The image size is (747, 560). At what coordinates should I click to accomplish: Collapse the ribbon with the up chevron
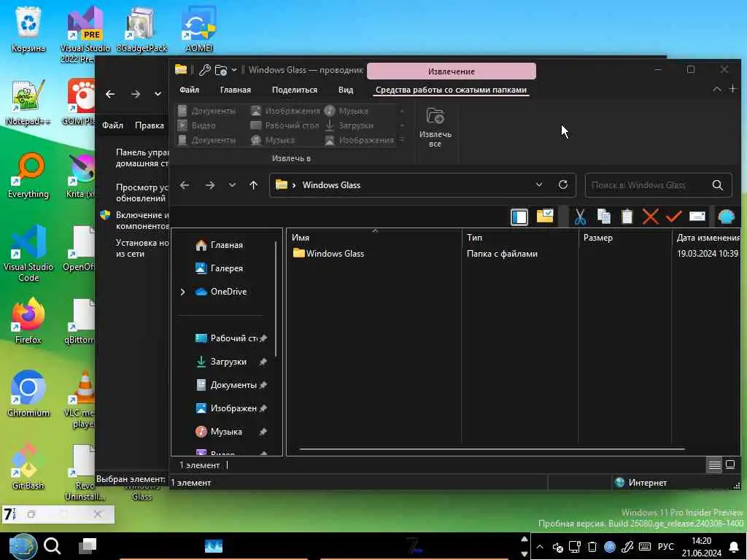pos(716,89)
